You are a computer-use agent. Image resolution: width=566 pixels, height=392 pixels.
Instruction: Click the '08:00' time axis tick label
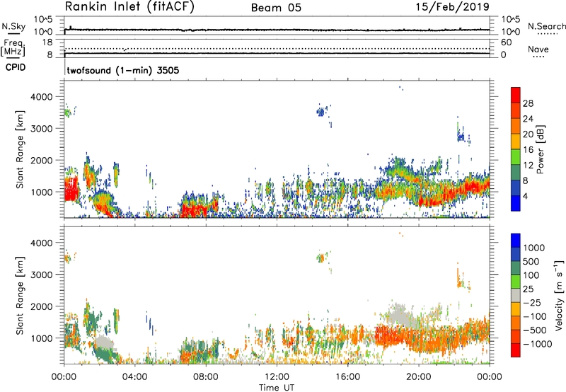(x=206, y=377)
